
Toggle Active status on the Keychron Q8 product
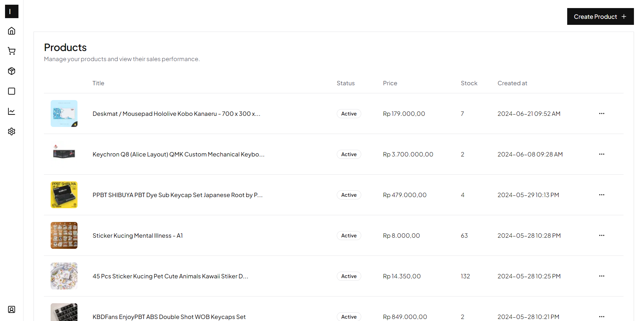pyautogui.click(x=349, y=154)
